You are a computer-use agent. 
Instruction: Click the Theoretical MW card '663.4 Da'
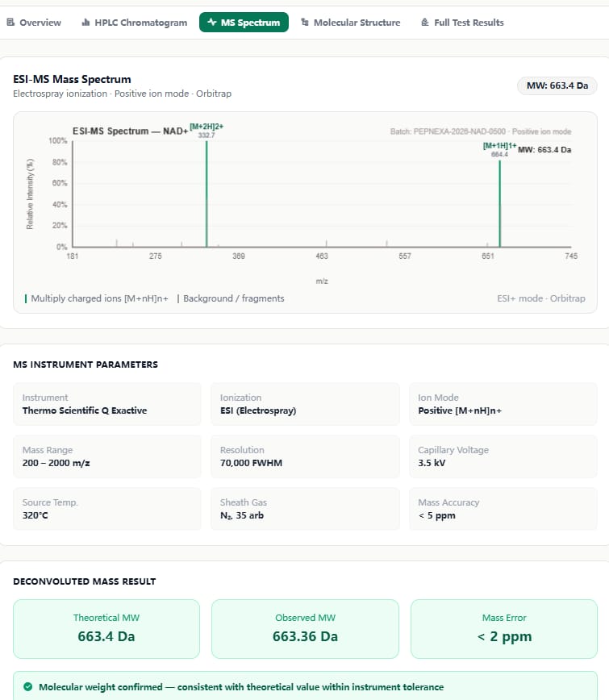pos(106,628)
